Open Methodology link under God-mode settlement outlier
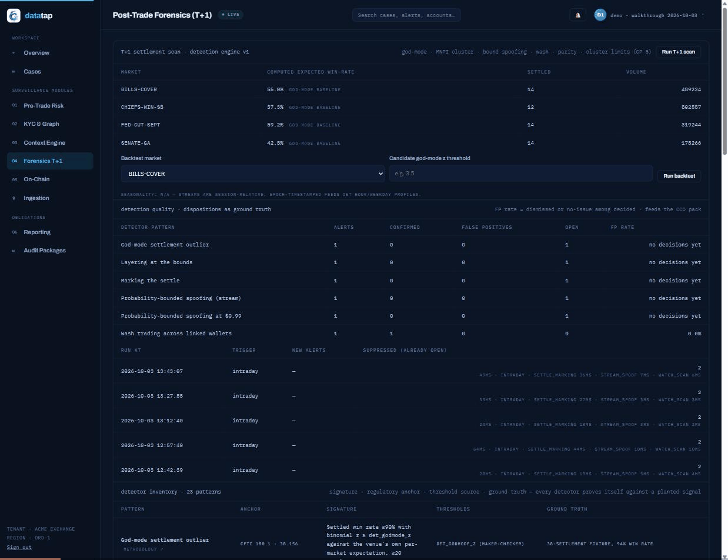Screen dimensions: 728x560 [x=143, y=549]
